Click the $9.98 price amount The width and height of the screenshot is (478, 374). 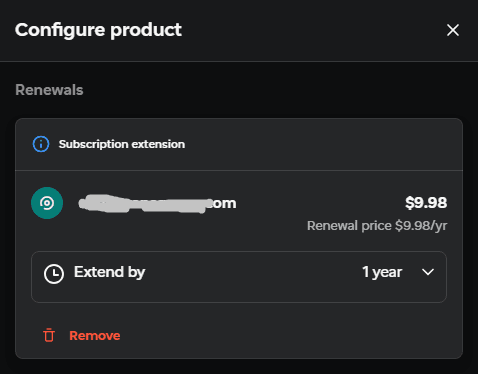click(426, 203)
